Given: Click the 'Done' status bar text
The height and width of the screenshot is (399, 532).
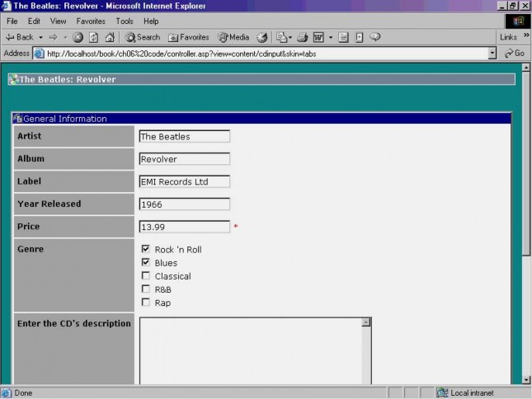Looking at the screenshot, I should click(x=23, y=393).
